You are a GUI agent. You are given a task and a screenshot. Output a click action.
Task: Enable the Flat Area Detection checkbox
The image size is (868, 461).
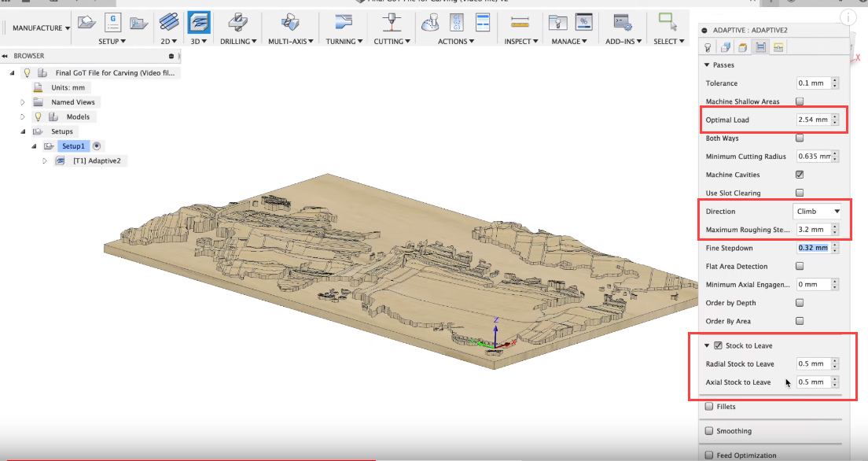point(800,266)
